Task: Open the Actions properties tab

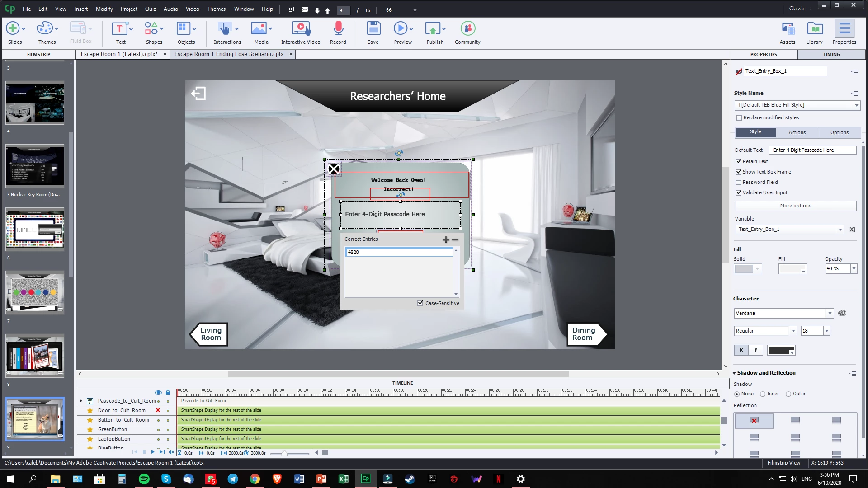Action: coord(797,132)
